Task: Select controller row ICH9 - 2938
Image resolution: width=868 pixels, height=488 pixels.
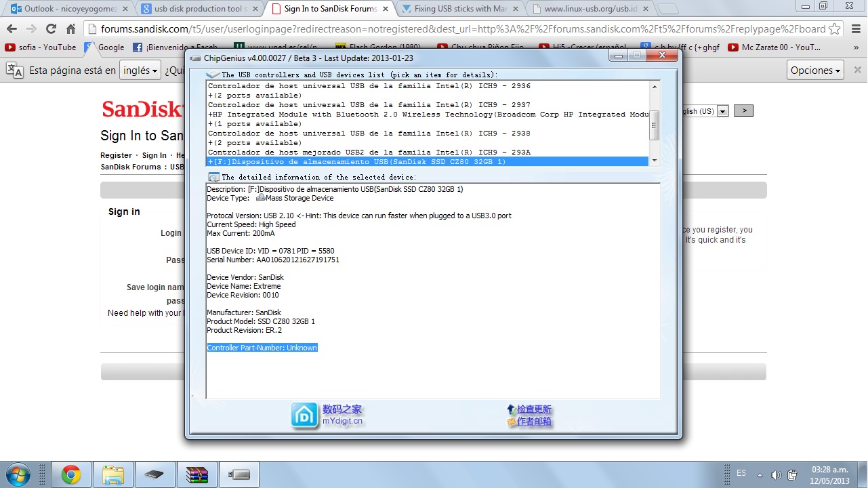Action: [427, 134]
